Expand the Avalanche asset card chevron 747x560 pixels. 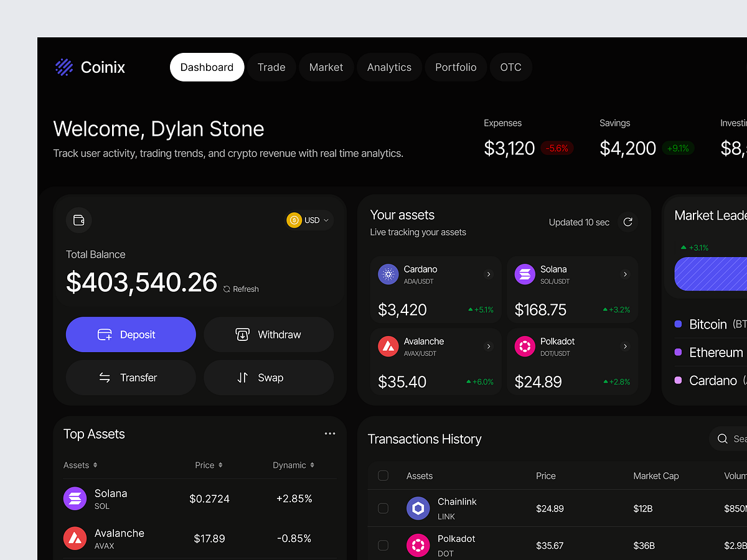tap(489, 347)
